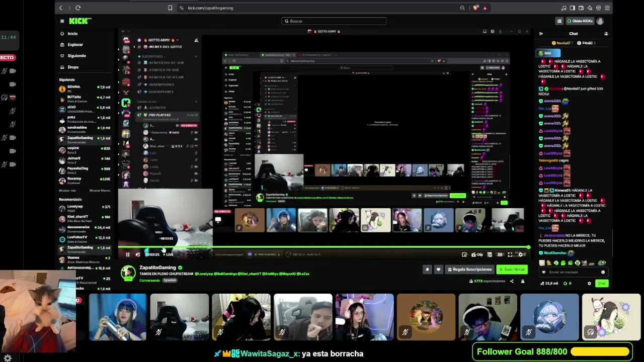Open Inicio in the sidebar
Screen dimensions: 644x362
(72, 34)
